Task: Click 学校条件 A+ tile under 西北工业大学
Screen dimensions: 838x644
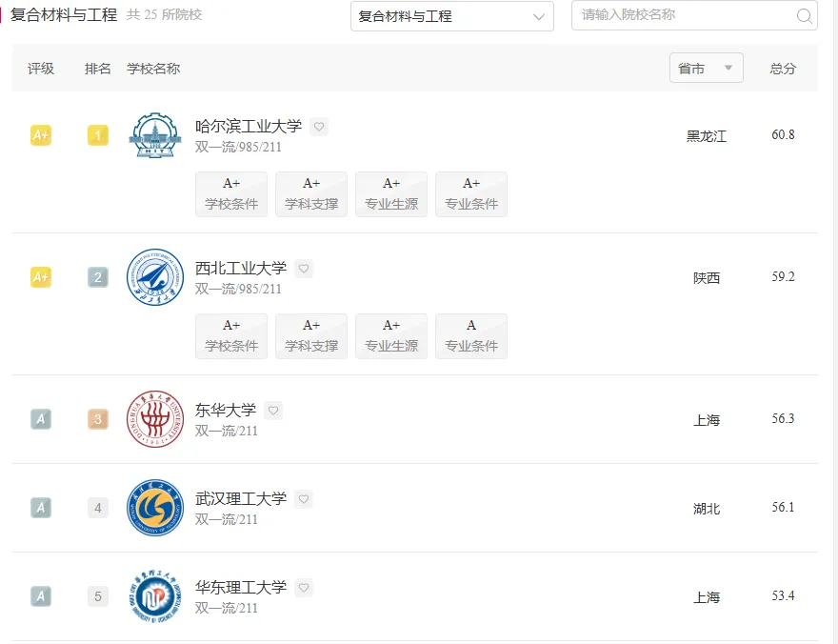Action: point(231,336)
